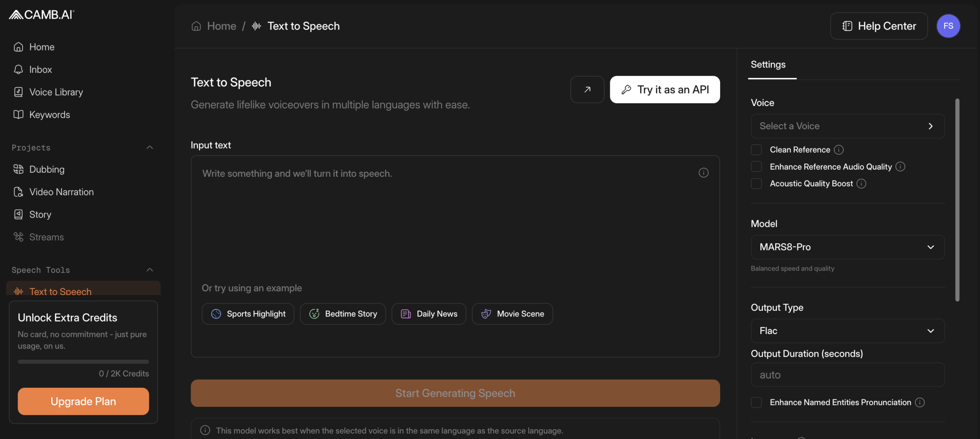
Task: Click the Home icon in breadcrumb
Action: (196, 26)
